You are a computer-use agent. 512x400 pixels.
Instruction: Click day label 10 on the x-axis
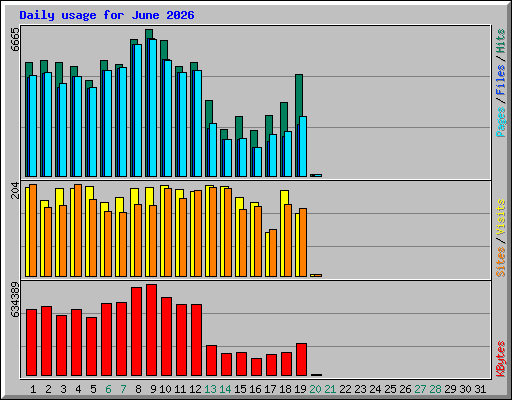click(165, 389)
